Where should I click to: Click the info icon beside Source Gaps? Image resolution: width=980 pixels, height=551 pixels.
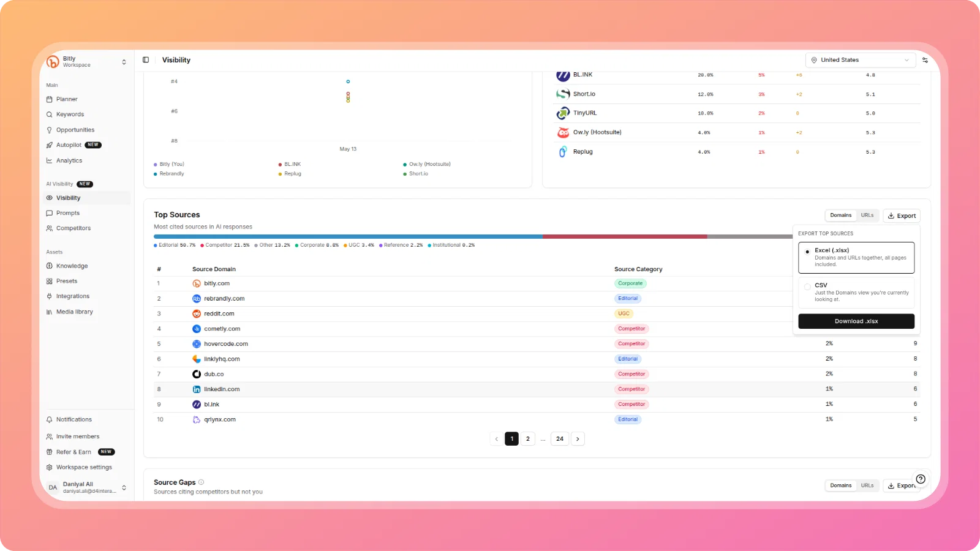coord(201,482)
